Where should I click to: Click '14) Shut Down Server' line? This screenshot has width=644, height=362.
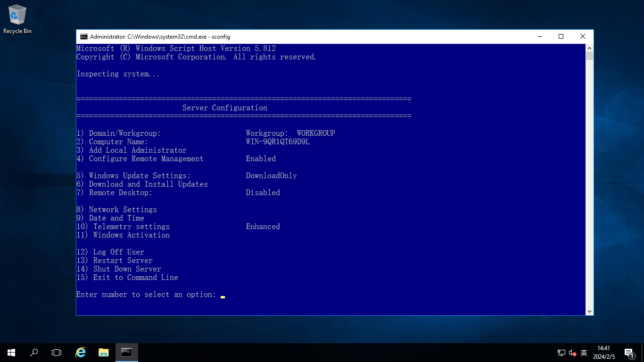(119, 269)
